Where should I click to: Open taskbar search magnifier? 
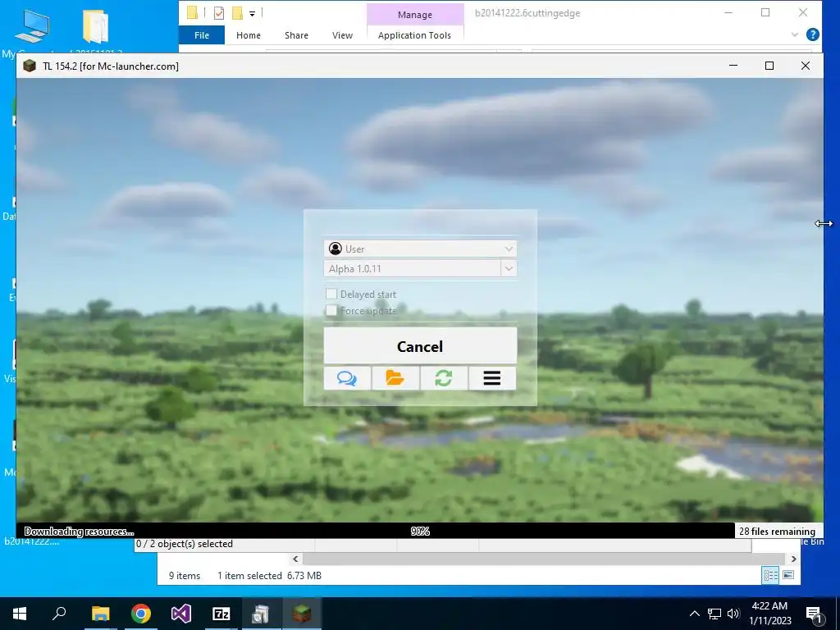59,614
